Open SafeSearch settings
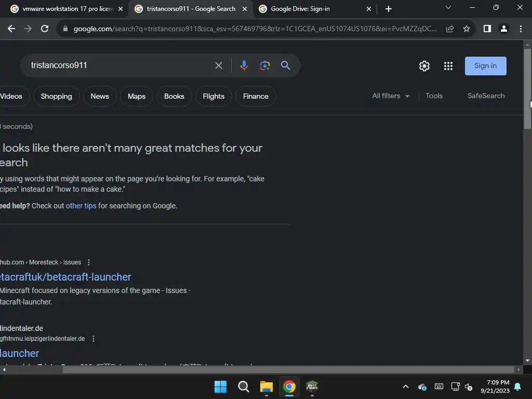Viewport: 532px width, 399px height. pos(486,96)
